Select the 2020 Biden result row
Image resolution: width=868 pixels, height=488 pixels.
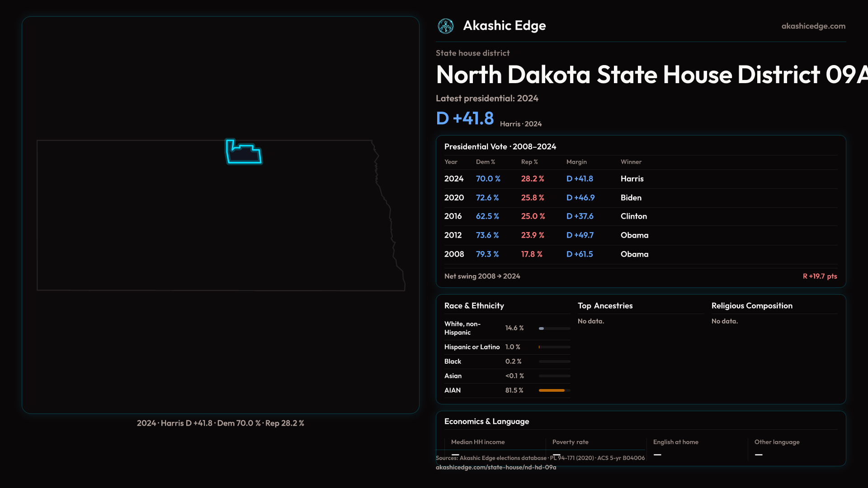(640, 198)
